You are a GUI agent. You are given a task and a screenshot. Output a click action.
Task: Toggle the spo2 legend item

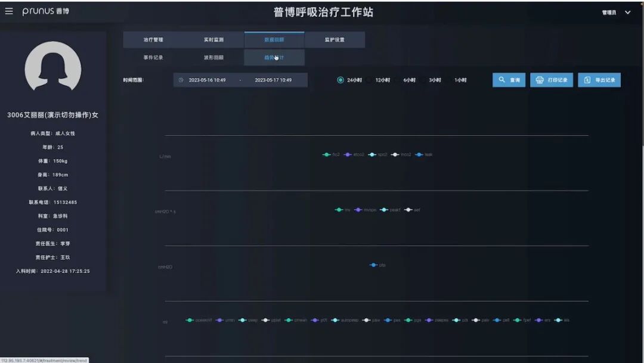(378, 154)
